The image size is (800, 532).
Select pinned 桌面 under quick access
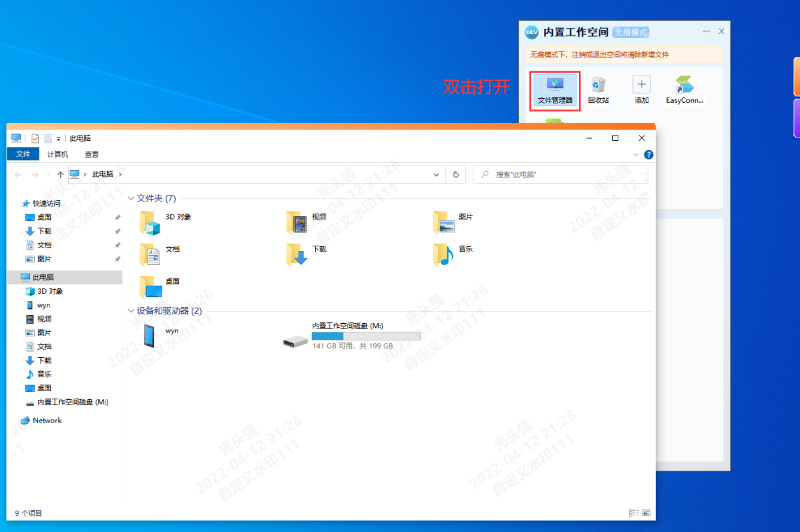click(44, 218)
